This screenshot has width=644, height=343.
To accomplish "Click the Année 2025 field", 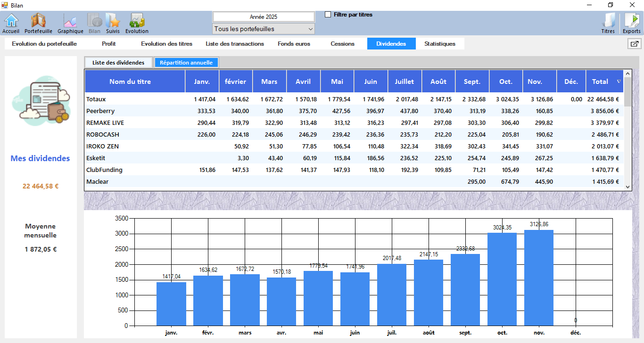I will [264, 16].
